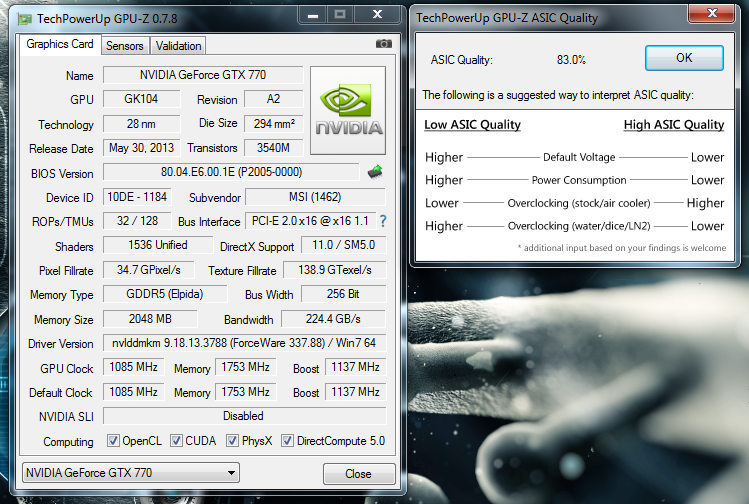Click the Bus Width field 256 Bit

(x=343, y=294)
